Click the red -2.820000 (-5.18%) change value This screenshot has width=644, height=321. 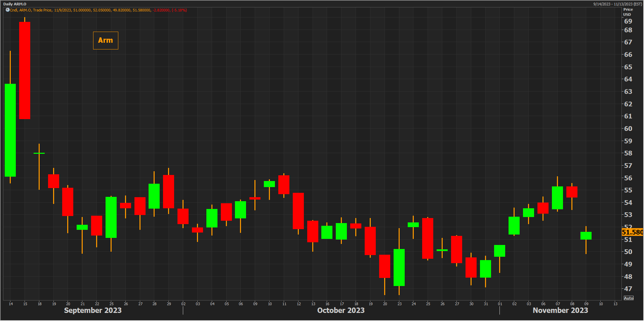(x=170, y=10)
